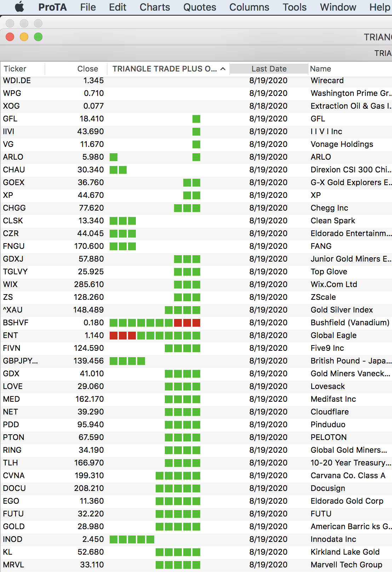Click the first red square in ENT row
Screen dimensions: 392x572
pyautogui.click(x=114, y=336)
